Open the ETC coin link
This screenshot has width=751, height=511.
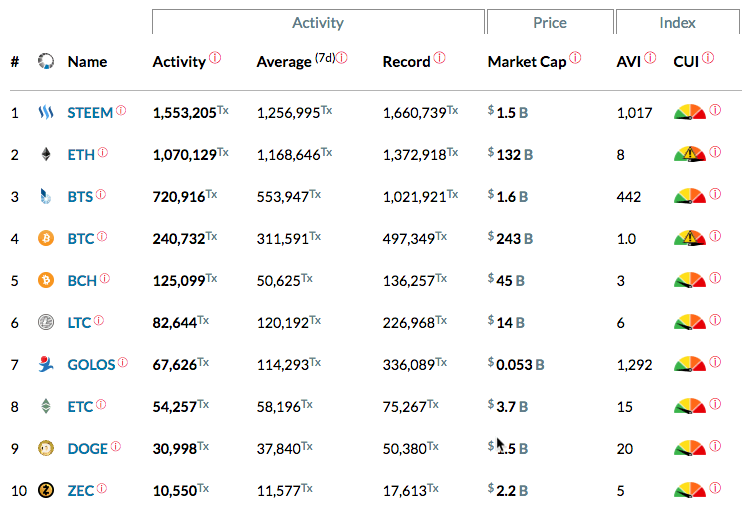click(x=80, y=407)
